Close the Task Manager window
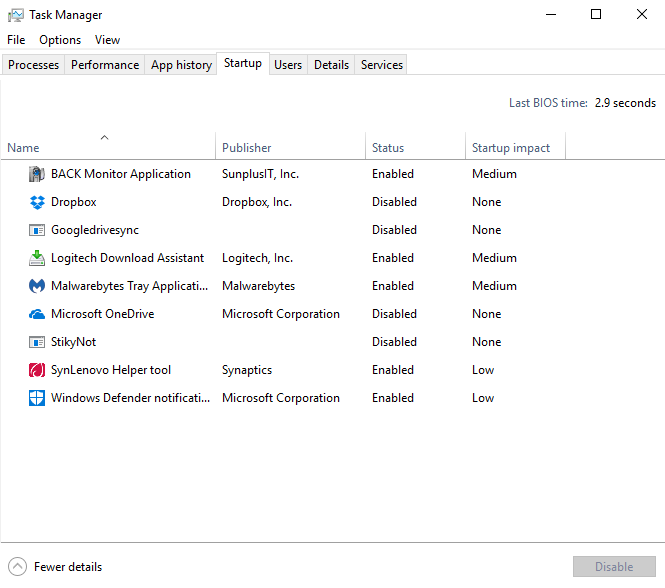 point(642,14)
